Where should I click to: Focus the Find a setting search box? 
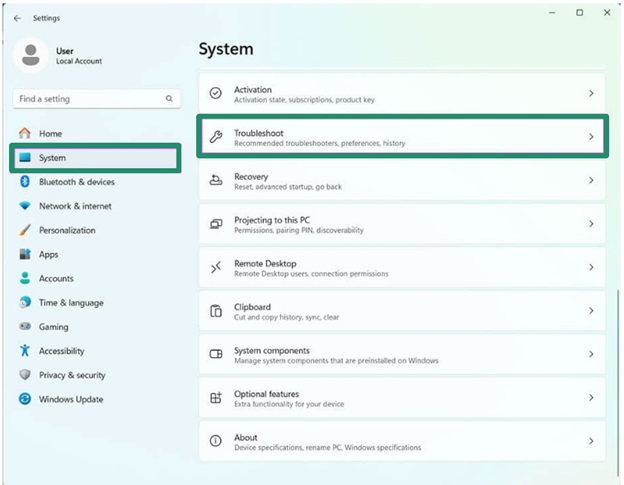tap(90, 99)
